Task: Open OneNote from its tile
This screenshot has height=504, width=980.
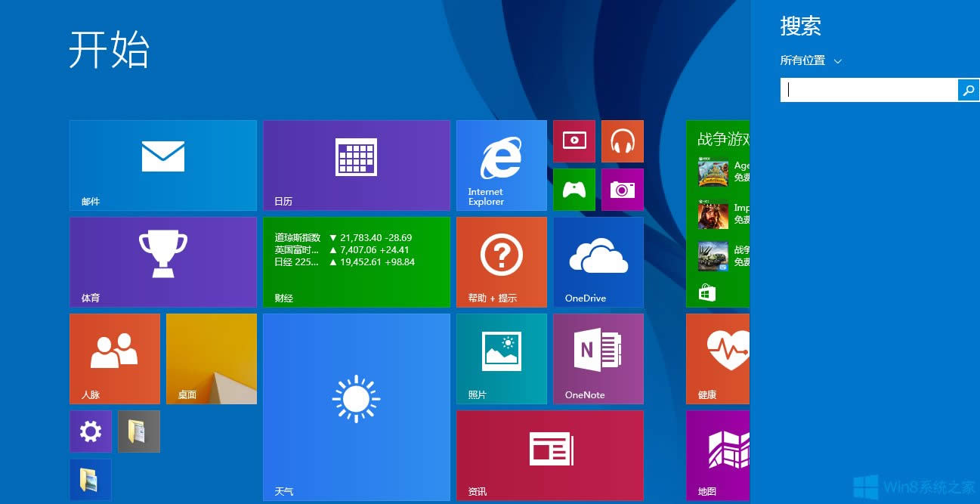Action: [x=598, y=358]
